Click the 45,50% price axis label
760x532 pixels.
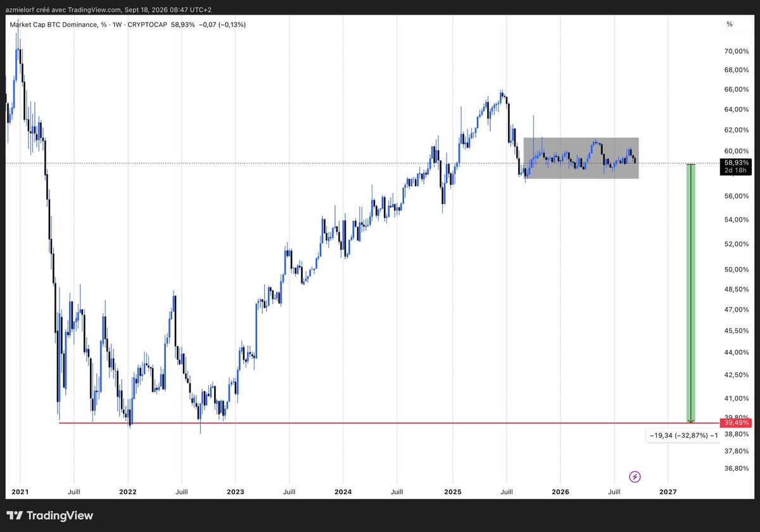click(737, 331)
